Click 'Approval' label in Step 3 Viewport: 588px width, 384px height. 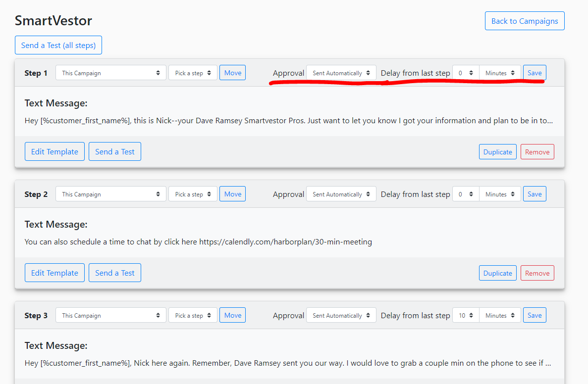(x=288, y=316)
